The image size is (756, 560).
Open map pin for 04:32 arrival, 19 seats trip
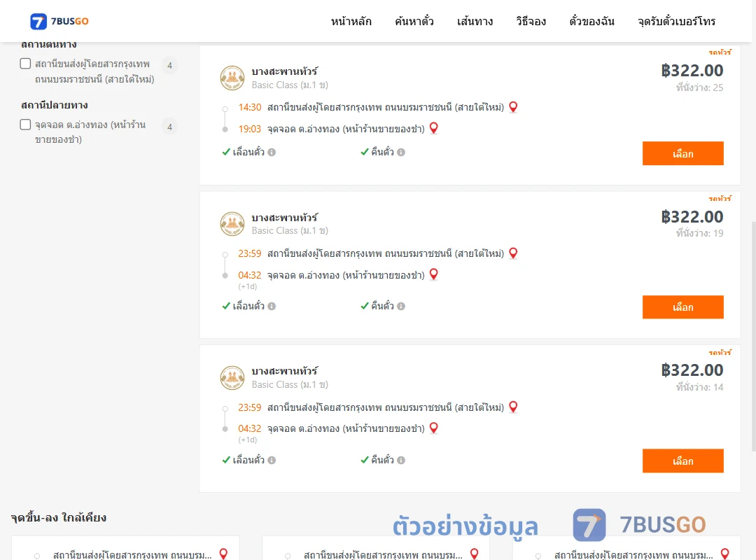pos(434,274)
